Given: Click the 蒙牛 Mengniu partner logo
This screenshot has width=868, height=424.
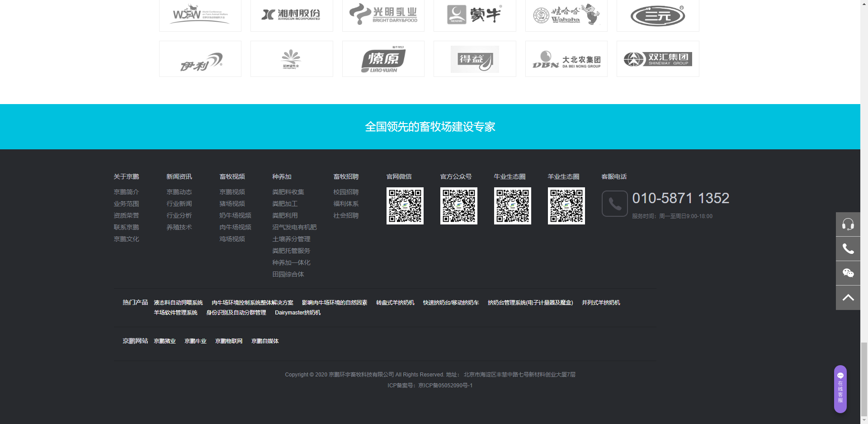Looking at the screenshot, I should (x=475, y=15).
